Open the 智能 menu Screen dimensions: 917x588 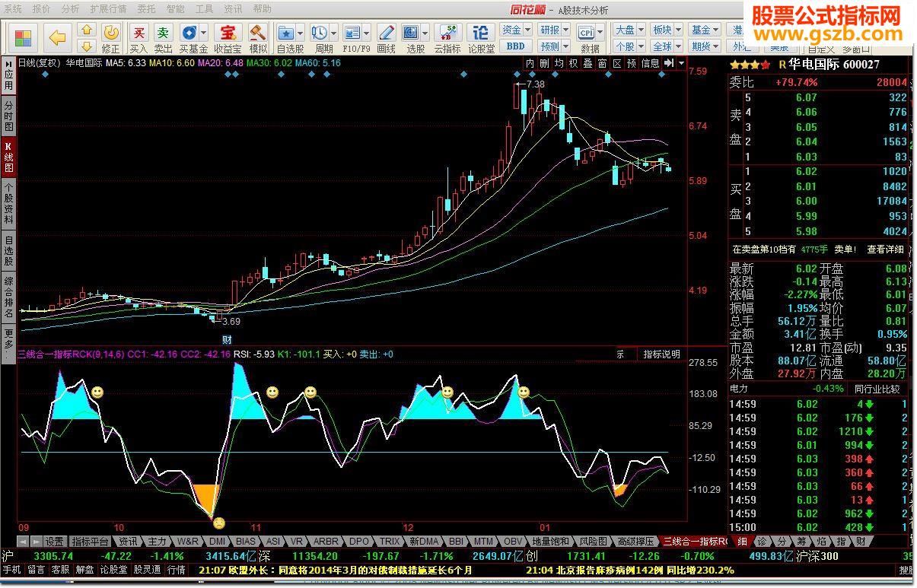tap(175, 9)
